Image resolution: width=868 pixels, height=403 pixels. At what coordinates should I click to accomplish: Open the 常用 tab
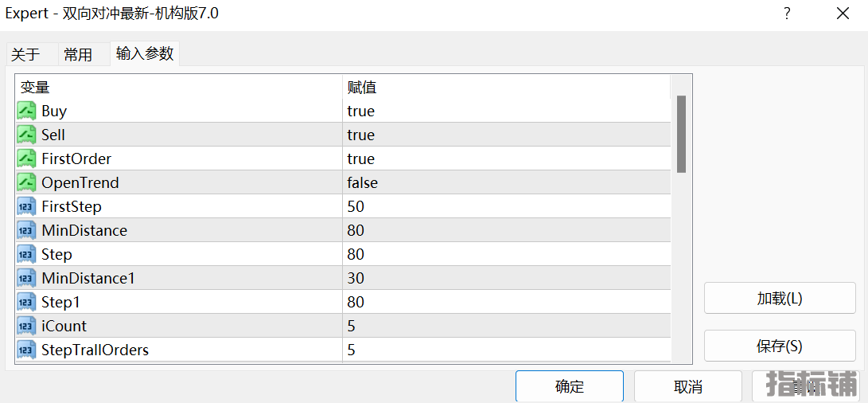point(78,54)
